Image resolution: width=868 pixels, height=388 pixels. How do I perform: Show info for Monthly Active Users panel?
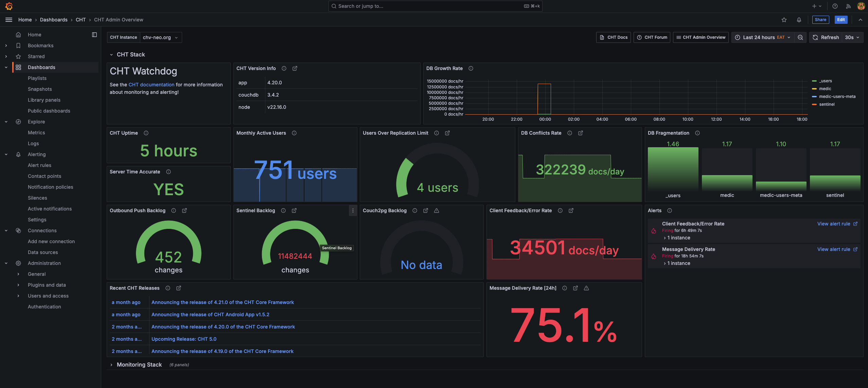coord(294,133)
